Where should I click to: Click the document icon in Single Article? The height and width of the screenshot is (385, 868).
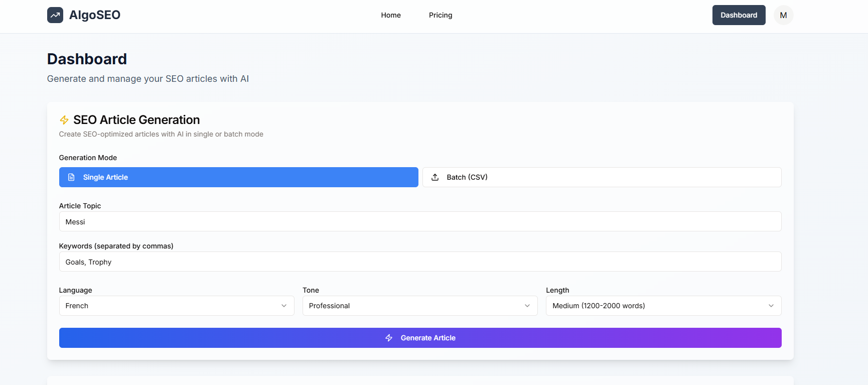click(x=71, y=177)
